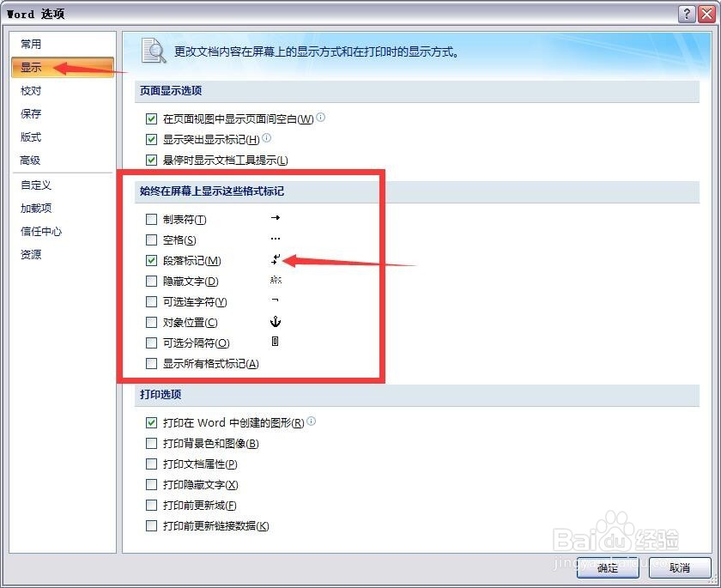Enable the 可选分隔符 checkbox
The height and width of the screenshot is (588, 721).
(151, 342)
